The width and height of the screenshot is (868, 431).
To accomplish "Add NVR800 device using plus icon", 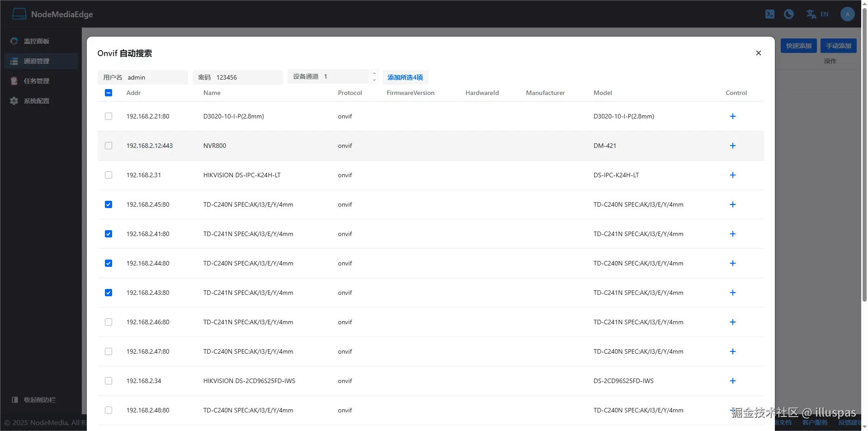I will (733, 146).
